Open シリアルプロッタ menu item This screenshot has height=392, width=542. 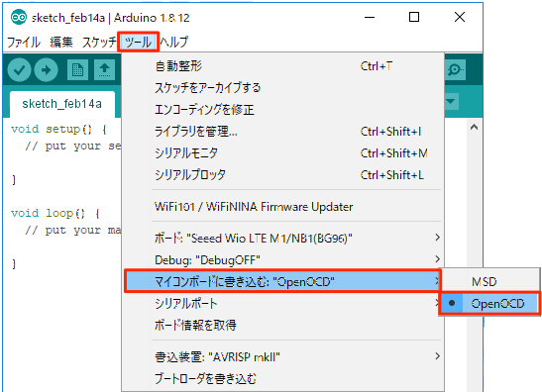click(282, 175)
